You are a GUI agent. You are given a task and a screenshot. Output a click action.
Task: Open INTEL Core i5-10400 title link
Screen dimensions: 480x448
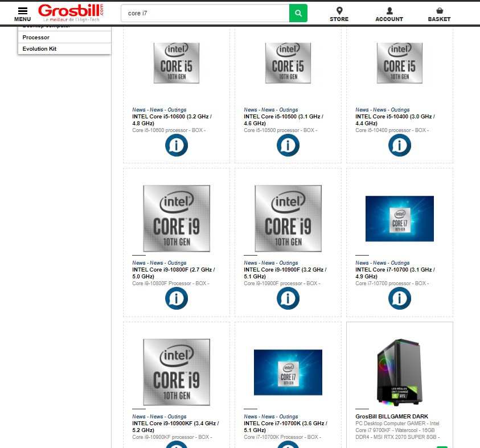[395, 120]
